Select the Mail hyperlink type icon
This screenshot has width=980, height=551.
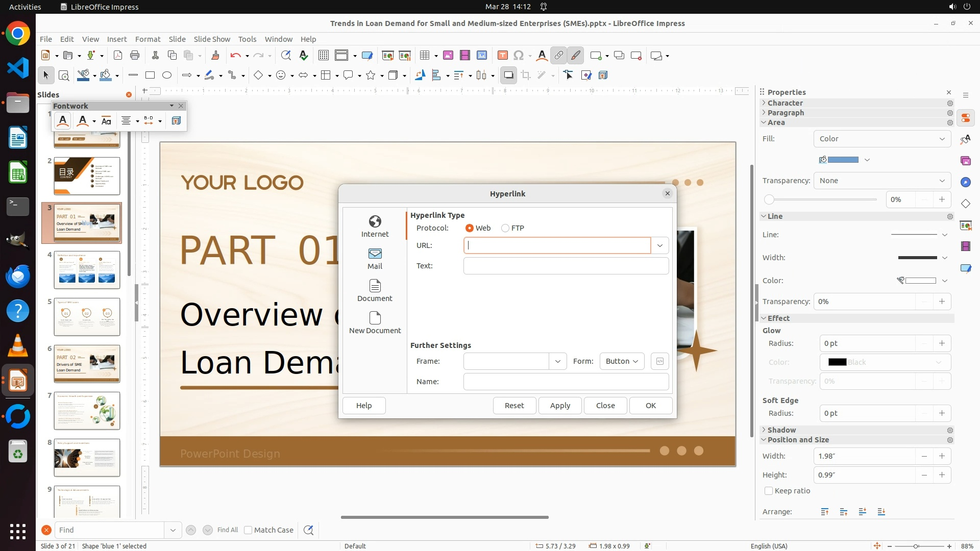tap(375, 258)
